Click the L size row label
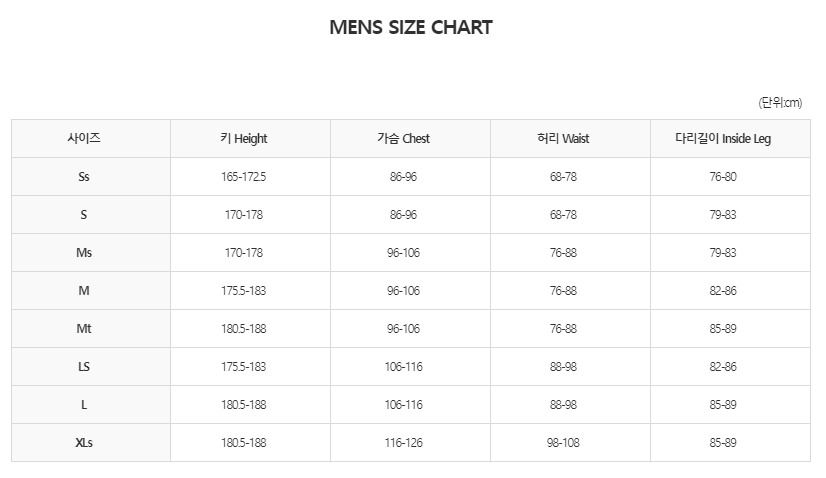Screen dimensions: 826x478 [84, 405]
